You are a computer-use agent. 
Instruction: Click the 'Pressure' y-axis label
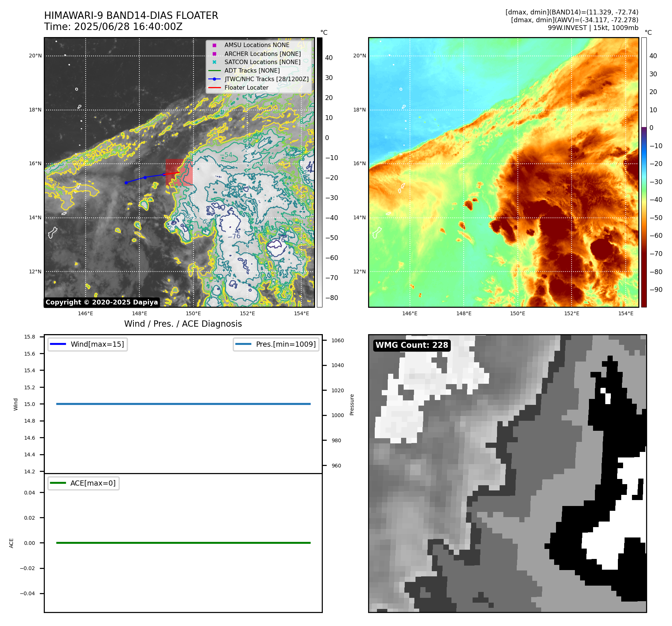(x=352, y=404)
